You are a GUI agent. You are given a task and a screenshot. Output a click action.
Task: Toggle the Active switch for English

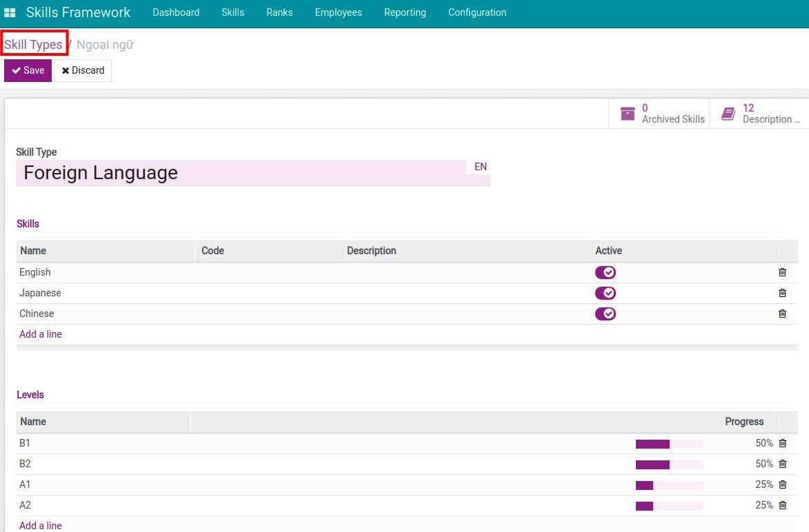click(606, 272)
